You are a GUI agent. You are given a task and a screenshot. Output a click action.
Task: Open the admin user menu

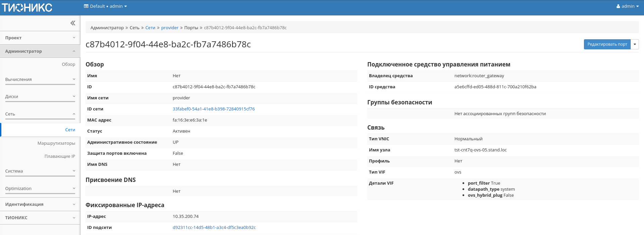pos(627,6)
